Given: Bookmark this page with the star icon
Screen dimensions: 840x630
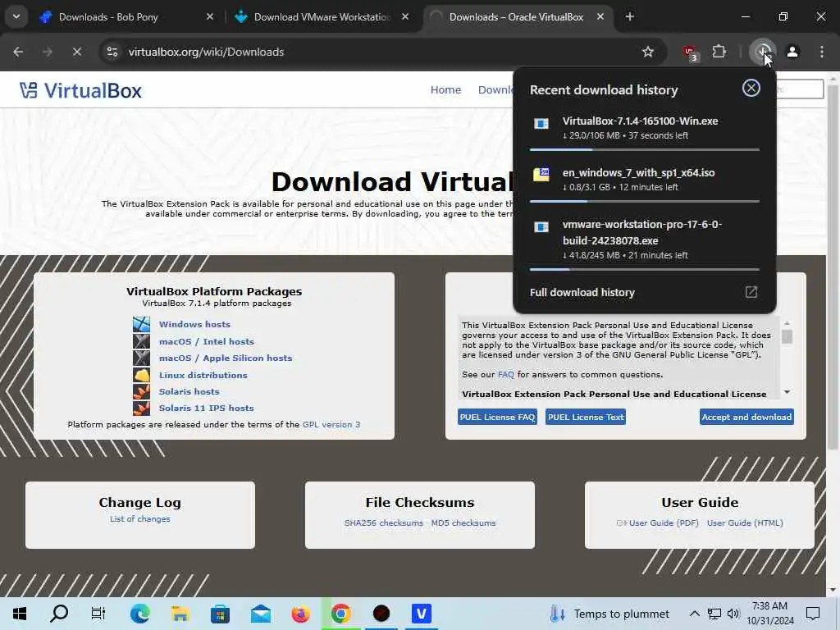Looking at the screenshot, I should (648, 52).
